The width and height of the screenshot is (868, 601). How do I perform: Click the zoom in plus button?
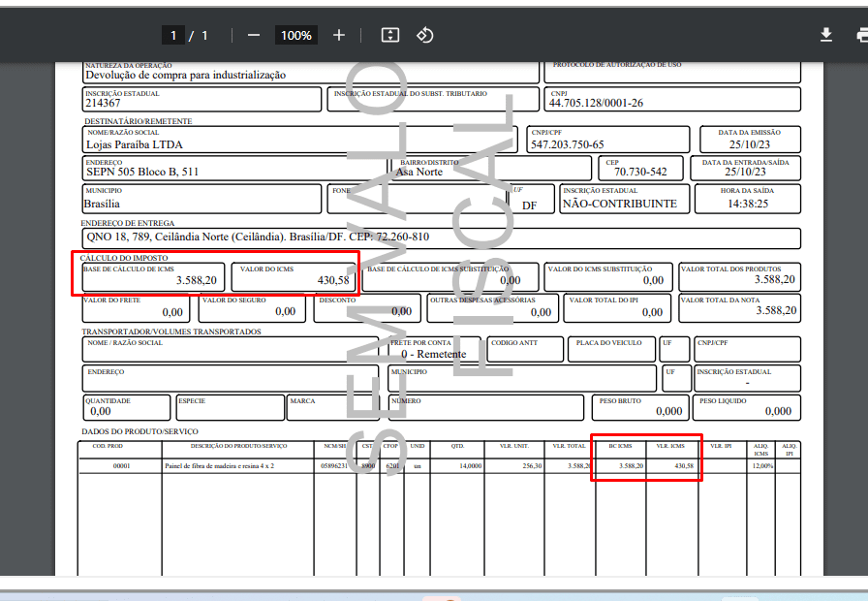point(339,35)
